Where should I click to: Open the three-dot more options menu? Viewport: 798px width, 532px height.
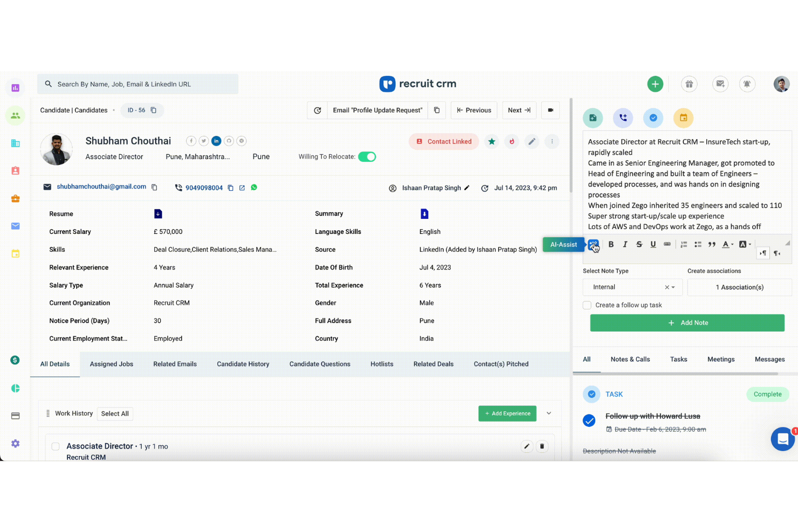[x=552, y=142]
